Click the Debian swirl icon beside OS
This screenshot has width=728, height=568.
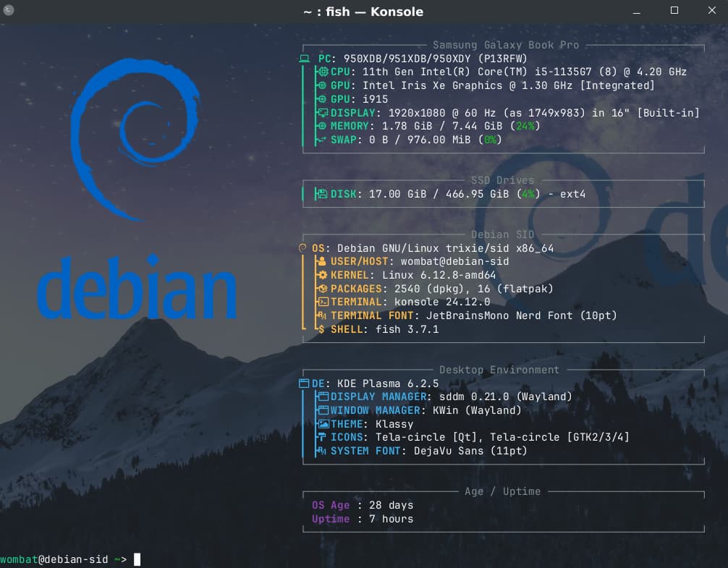click(x=302, y=248)
